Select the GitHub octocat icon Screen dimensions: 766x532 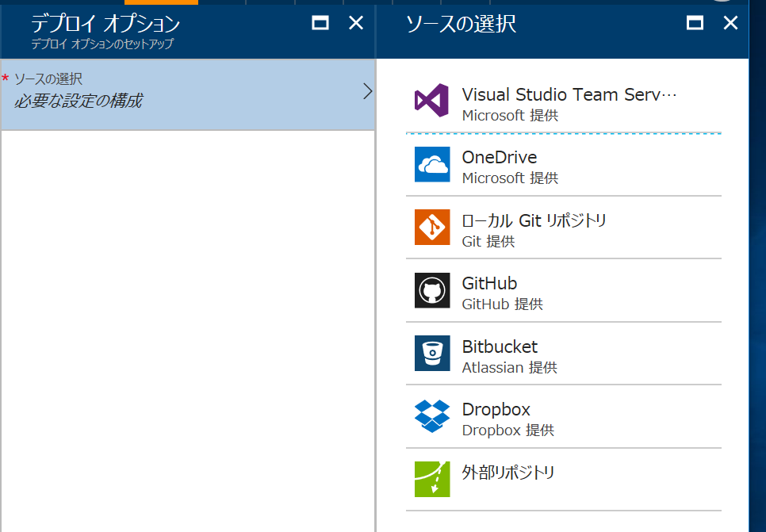(x=432, y=290)
